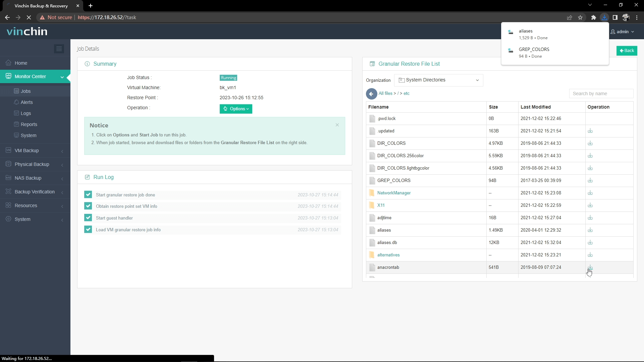Download DIR_COLORS.256color file

tap(590, 156)
